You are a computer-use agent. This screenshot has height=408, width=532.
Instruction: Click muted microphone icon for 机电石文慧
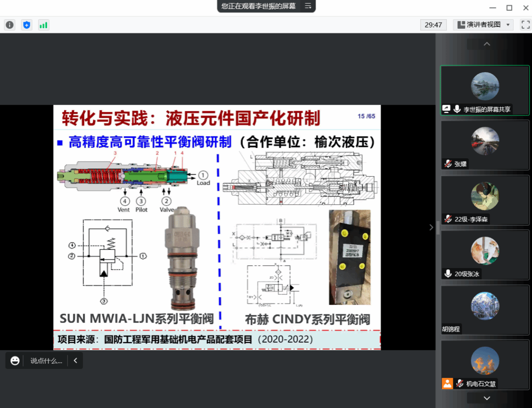pyautogui.click(x=460, y=383)
